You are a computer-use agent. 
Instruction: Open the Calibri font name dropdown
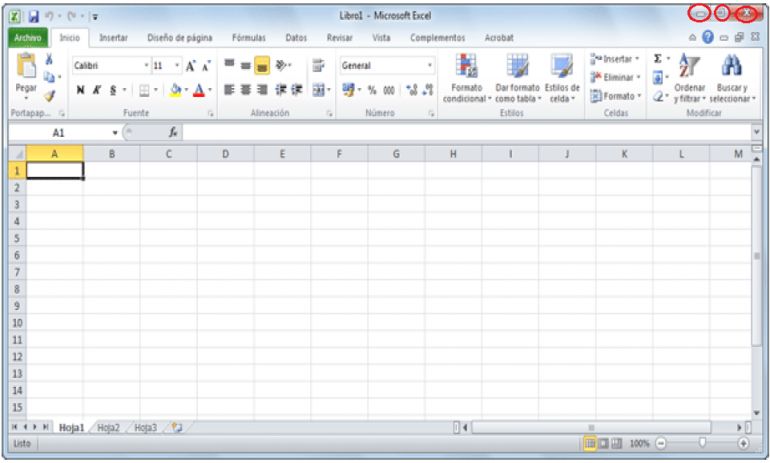pos(146,65)
